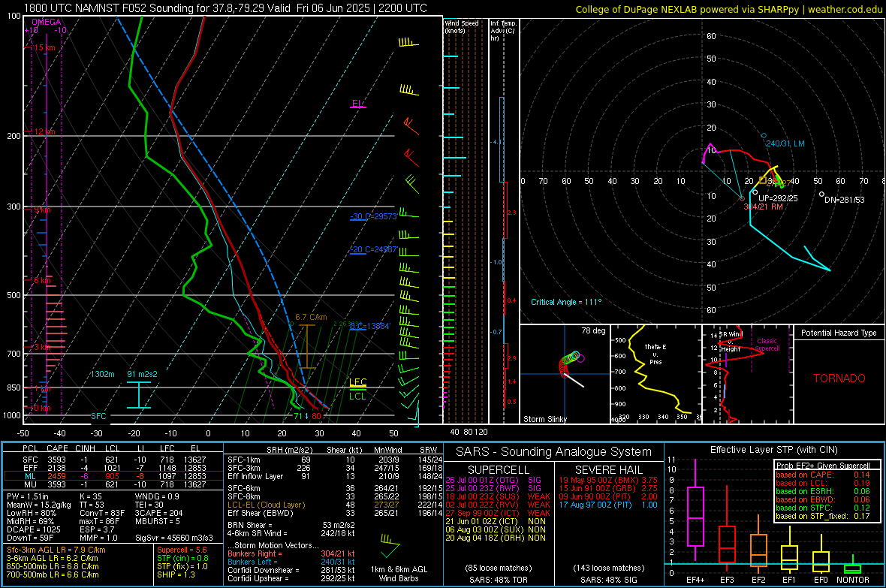The image size is (886, 588).
Task: Click the '1km & 6km AGL Wind Barbs' caption
Action: pos(399,574)
